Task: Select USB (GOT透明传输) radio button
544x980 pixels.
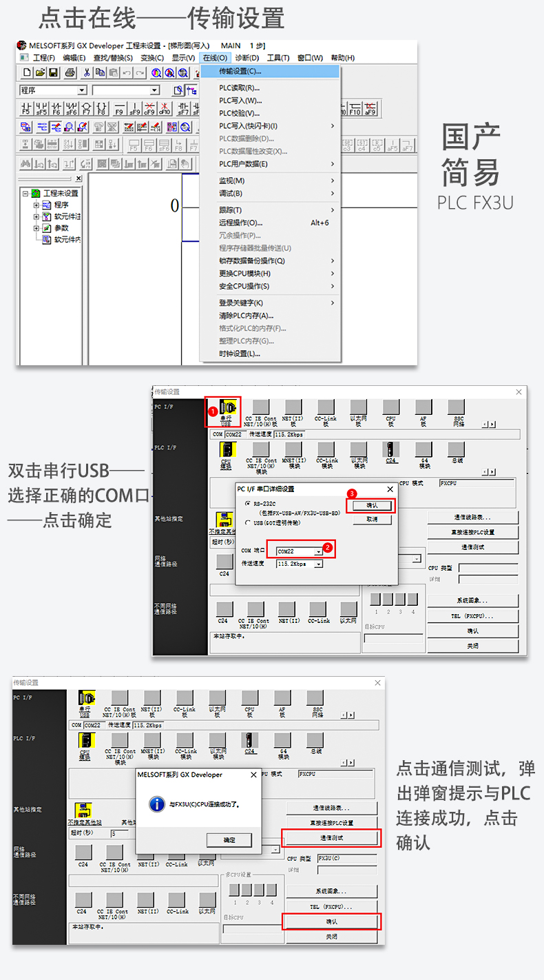Action: point(248,523)
